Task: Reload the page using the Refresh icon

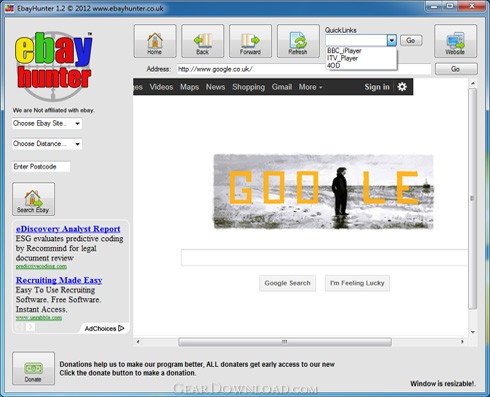Action: tap(298, 41)
